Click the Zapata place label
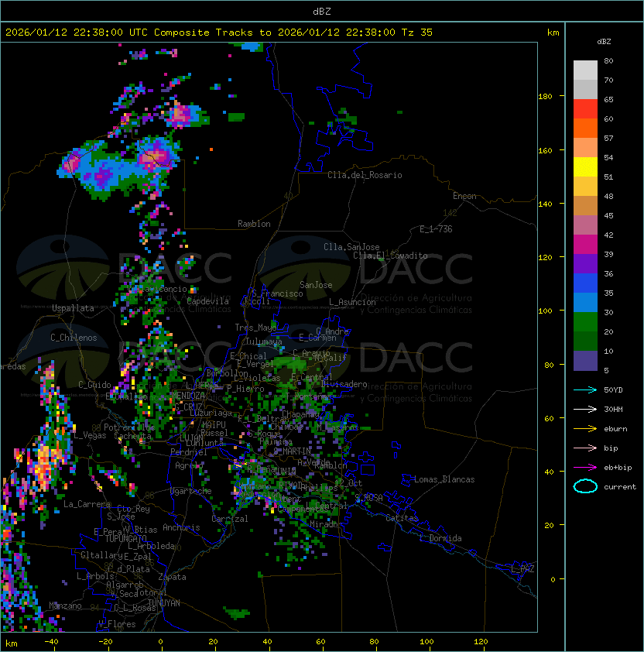Viewport: 644px width, 652px height. 172,577
